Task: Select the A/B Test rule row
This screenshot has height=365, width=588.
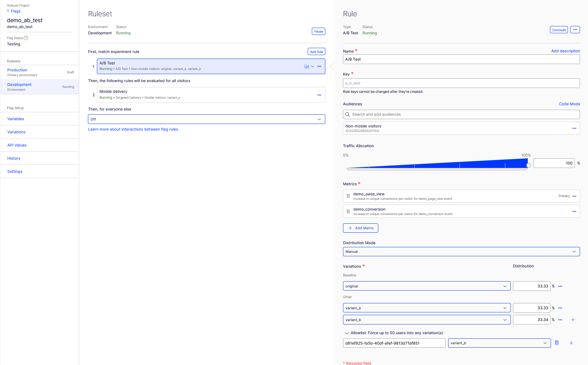Action: 211,66
